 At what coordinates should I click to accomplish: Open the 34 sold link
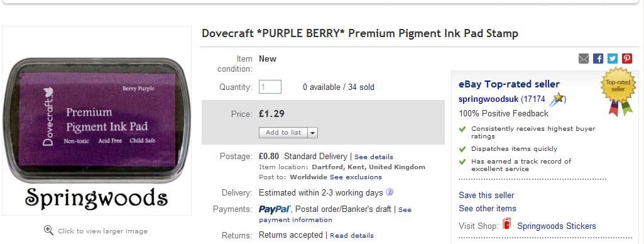[x=361, y=87]
